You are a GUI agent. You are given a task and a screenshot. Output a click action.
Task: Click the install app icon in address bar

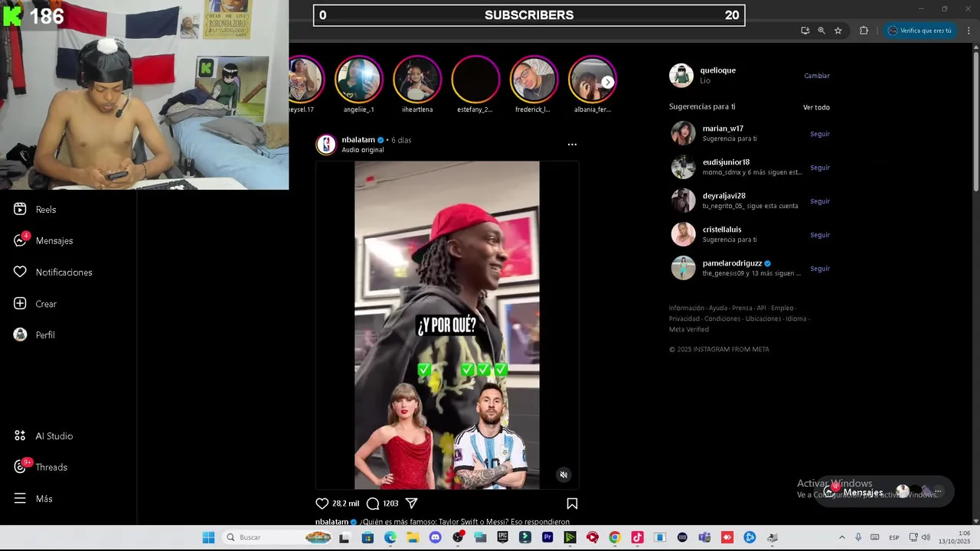(x=805, y=31)
